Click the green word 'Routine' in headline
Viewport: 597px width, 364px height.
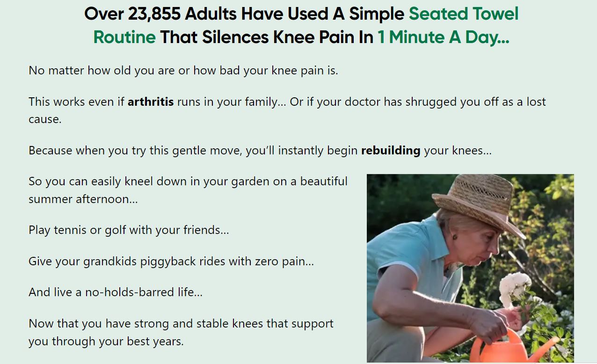(124, 37)
